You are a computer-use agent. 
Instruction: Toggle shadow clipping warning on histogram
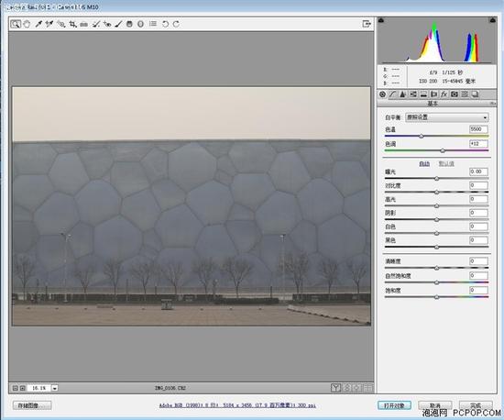[x=381, y=20]
